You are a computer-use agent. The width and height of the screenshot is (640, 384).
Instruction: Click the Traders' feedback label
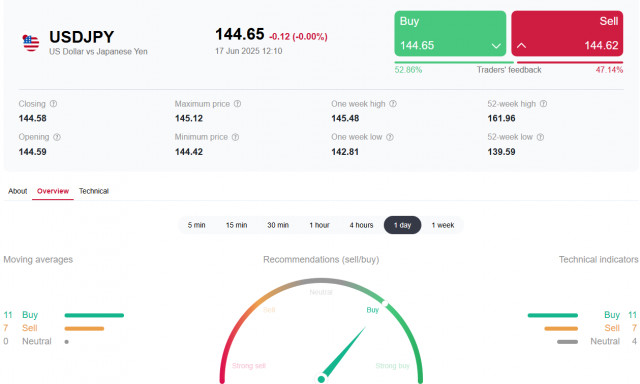509,70
